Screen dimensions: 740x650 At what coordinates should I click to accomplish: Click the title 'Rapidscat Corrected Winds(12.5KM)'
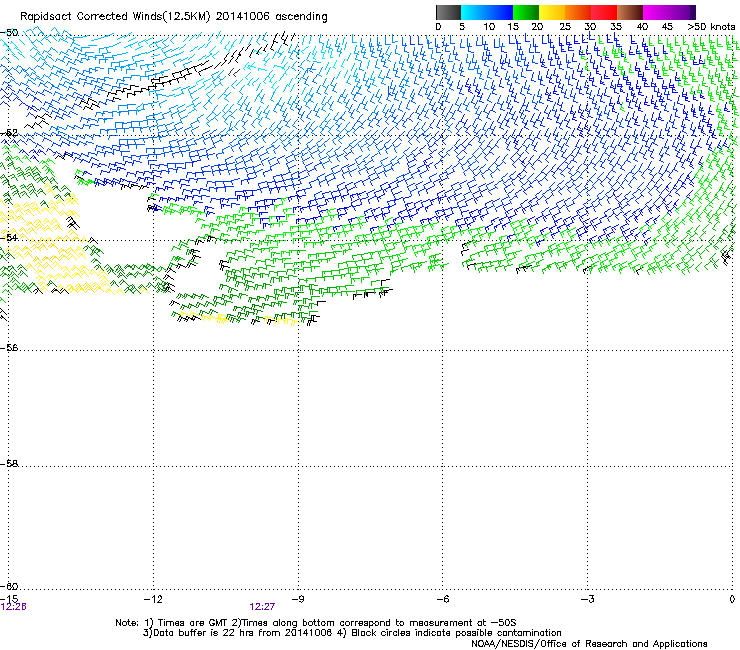pos(115,17)
